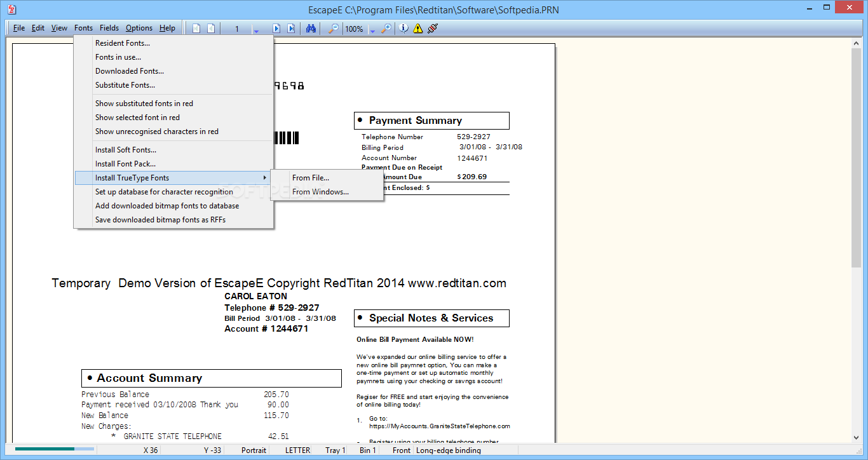Choose Substitute Fonts... entry
This screenshot has width=868, height=460.
tap(174, 85)
